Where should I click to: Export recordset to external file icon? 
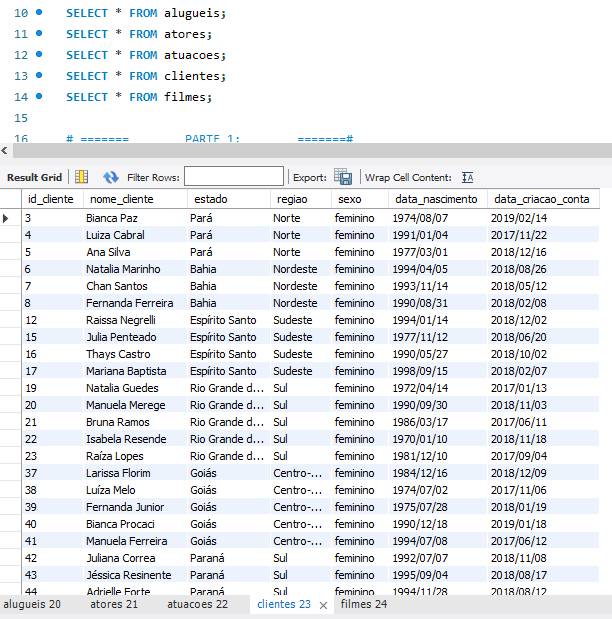point(342,177)
